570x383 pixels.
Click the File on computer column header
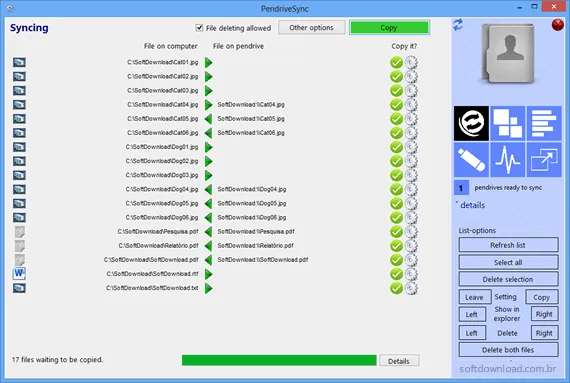tap(170, 46)
